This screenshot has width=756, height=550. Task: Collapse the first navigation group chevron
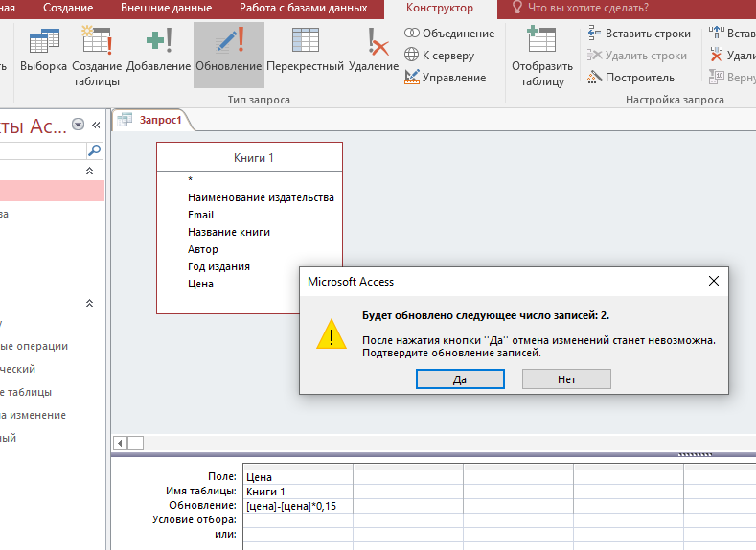90,171
